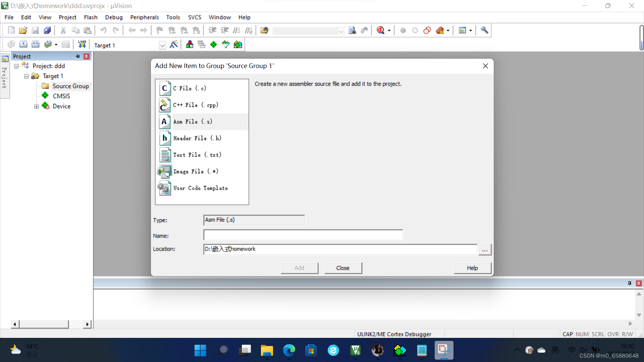Viewport: 644px width, 362px height.
Task: Select Image File (.*) item type
Action: point(203,171)
